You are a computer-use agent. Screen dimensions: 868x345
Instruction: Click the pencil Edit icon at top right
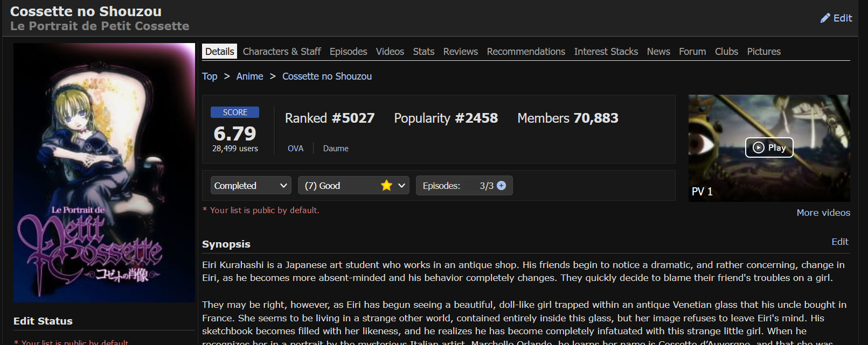825,18
